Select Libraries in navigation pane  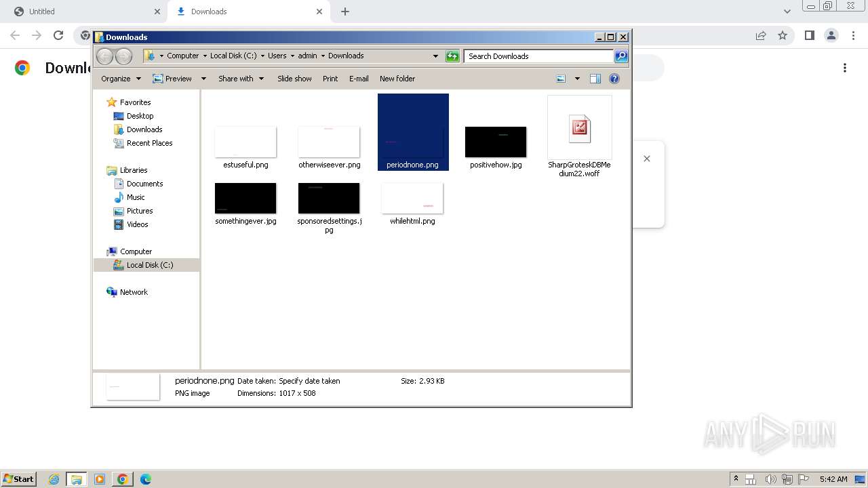click(134, 170)
